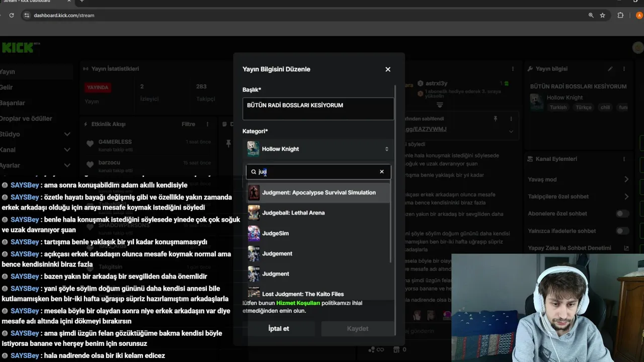This screenshot has width=644, height=362.
Task: Open site info icon in address bar
Action: [x=27, y=15]
